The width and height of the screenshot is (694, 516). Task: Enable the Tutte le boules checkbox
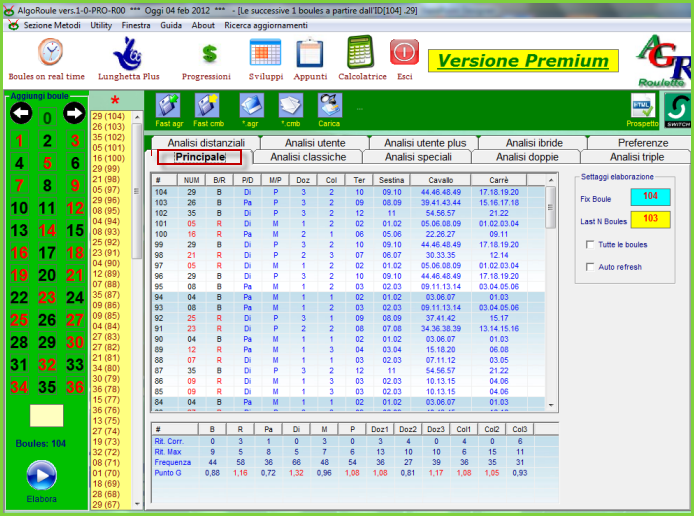coord(590,245)
